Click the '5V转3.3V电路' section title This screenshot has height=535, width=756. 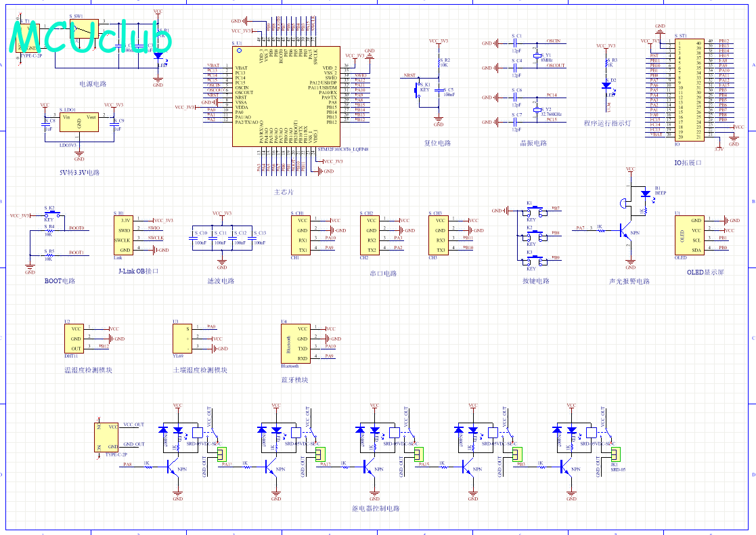(x=80, y=172)
